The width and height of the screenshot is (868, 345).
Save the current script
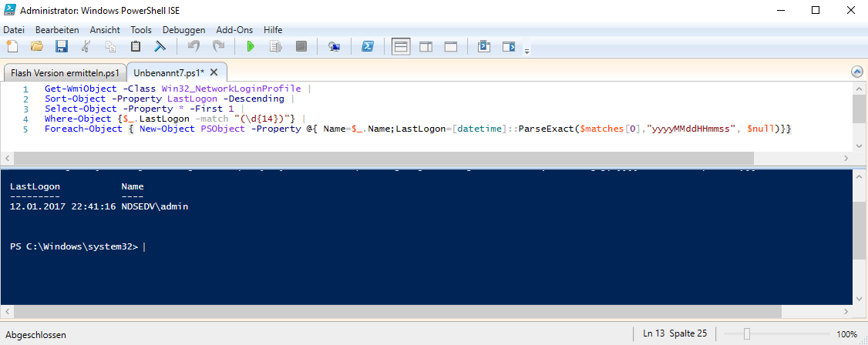61,47
